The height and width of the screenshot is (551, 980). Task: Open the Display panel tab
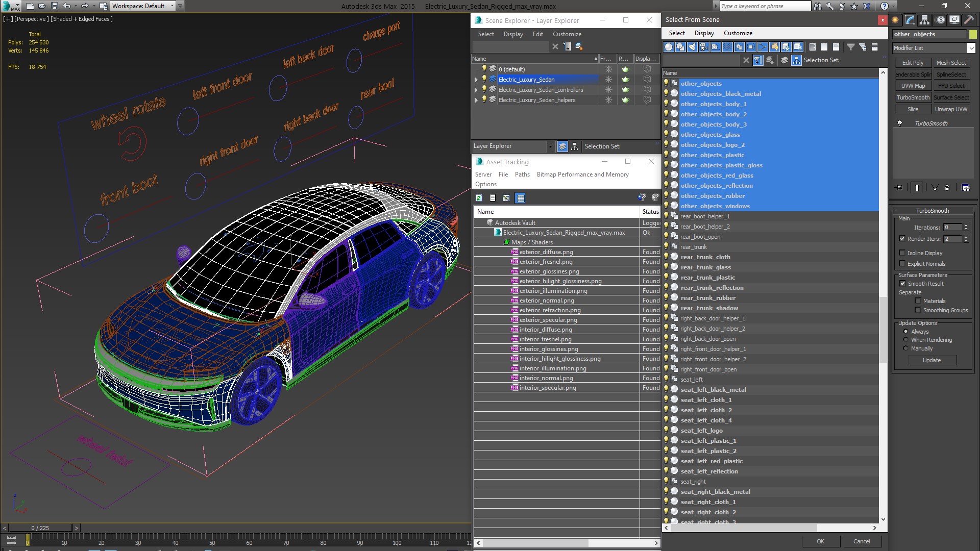pyautogui.click(x=954, y=20)
